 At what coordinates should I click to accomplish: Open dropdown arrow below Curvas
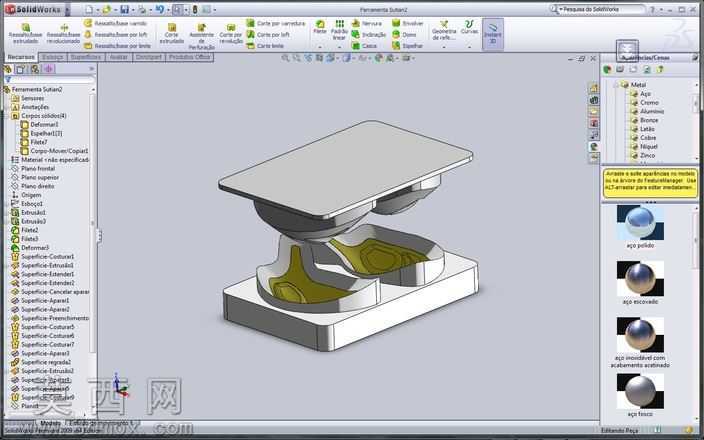pos(469,47)
